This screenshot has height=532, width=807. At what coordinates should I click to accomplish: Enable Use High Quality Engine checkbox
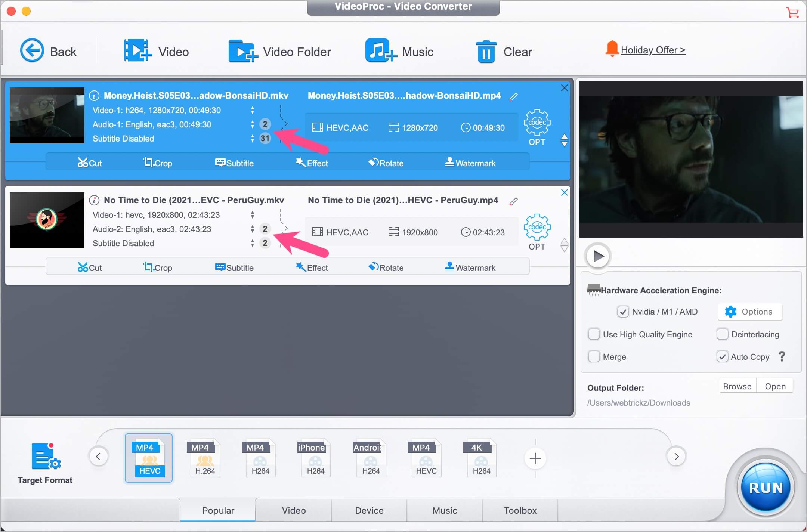[594, 334]
